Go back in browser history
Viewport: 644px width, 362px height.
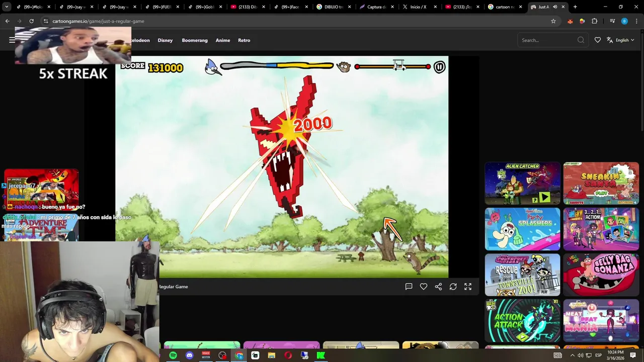[7, 21]
